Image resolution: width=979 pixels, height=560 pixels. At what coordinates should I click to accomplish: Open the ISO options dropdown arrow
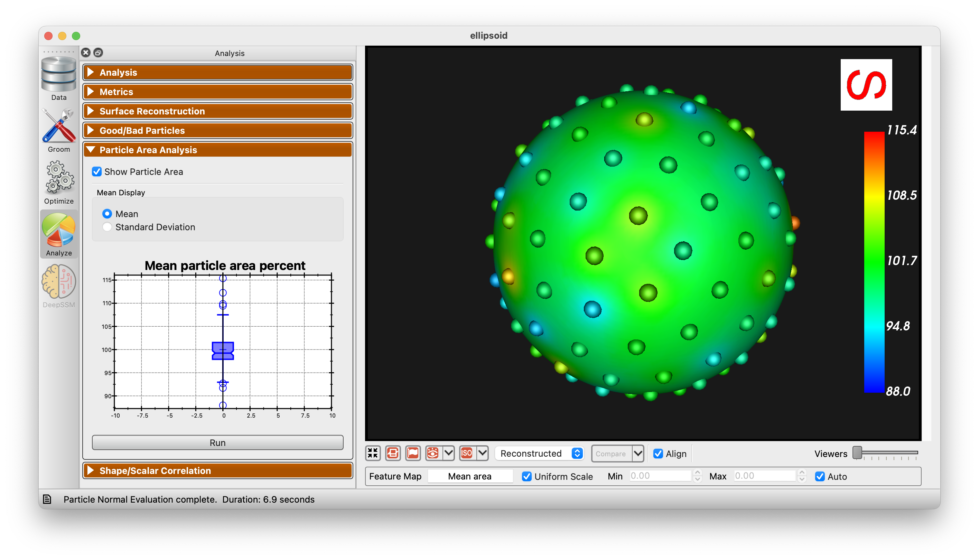point(483,454)
